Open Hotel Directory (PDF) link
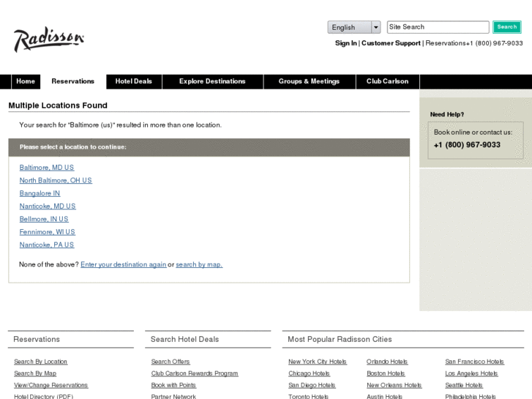This screenshot has width=532, height=399. click(x=43, y=396)
